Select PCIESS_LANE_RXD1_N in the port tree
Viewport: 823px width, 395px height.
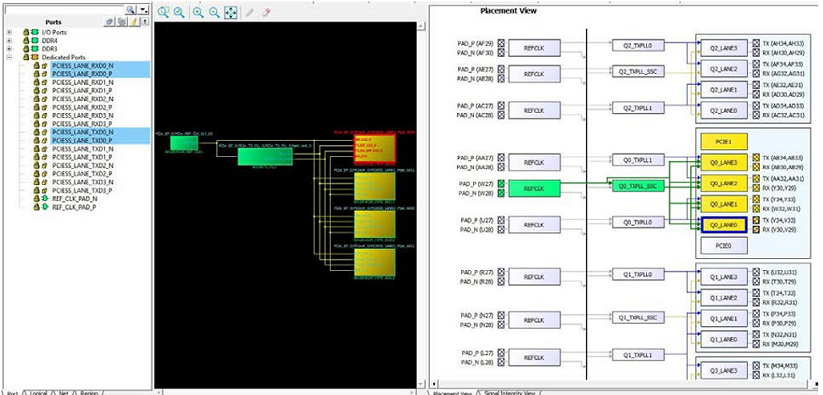(82, 82)
